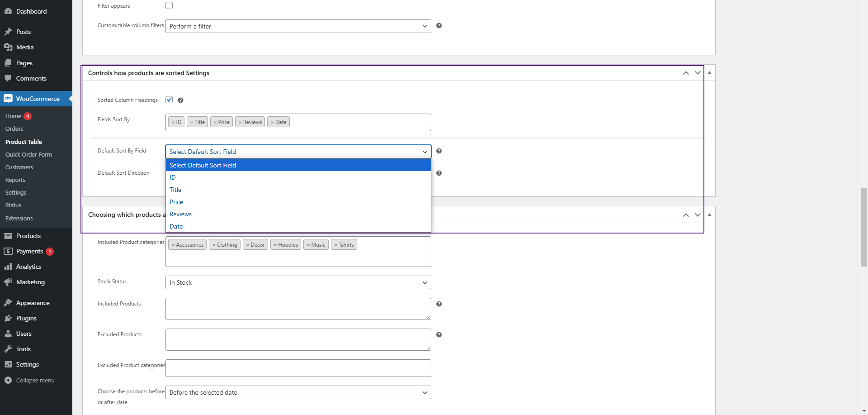Choose Date from the sort field list
This screenshot has width=868, height=415.
point(298,226)
